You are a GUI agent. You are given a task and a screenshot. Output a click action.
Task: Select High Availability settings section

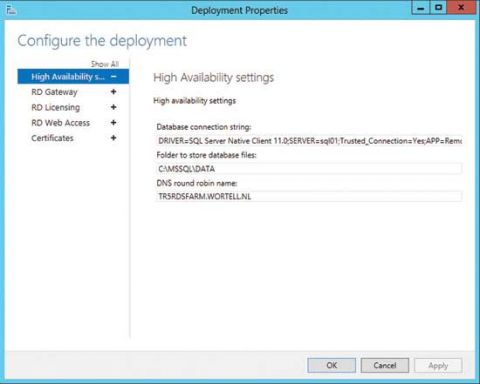pyautogui.click(x=73, y=77)
